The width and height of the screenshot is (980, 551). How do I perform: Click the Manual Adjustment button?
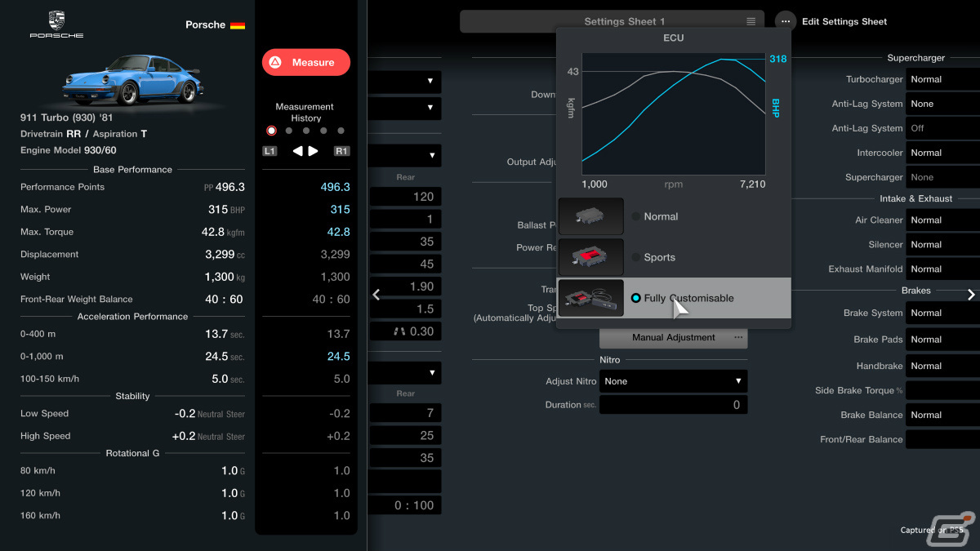click(x=674, y=337)
